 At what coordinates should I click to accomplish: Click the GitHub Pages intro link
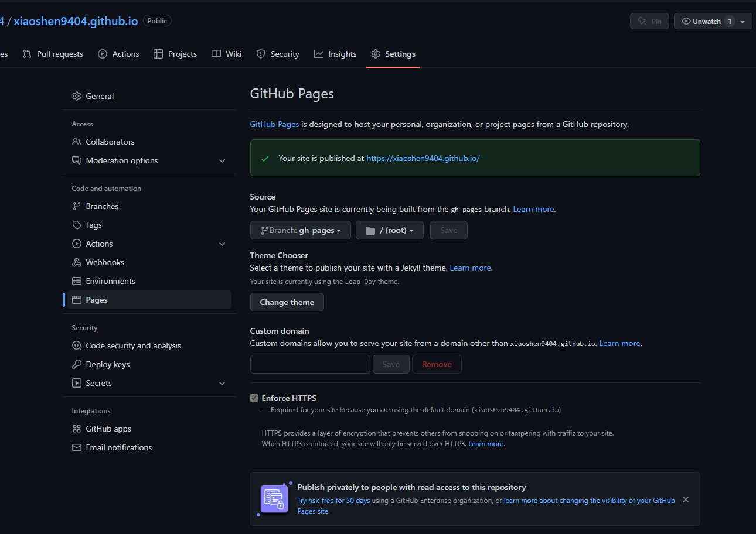[274, 124]
